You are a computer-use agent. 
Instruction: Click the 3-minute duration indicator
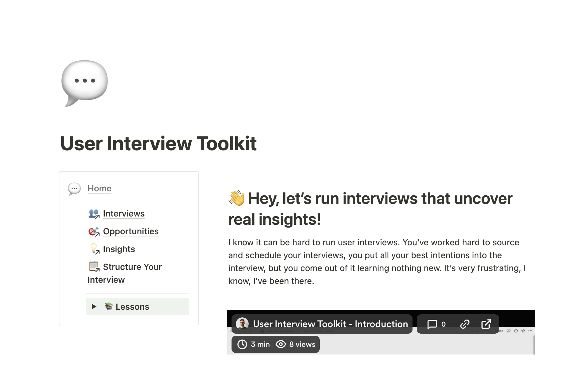pyautogui.click(x=254, y=344)
